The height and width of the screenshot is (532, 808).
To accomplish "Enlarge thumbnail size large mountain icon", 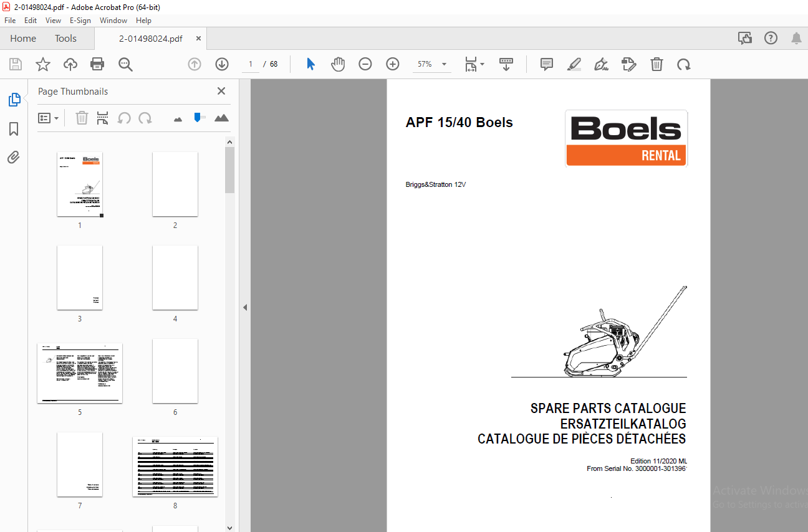I will tap(221, 118).
